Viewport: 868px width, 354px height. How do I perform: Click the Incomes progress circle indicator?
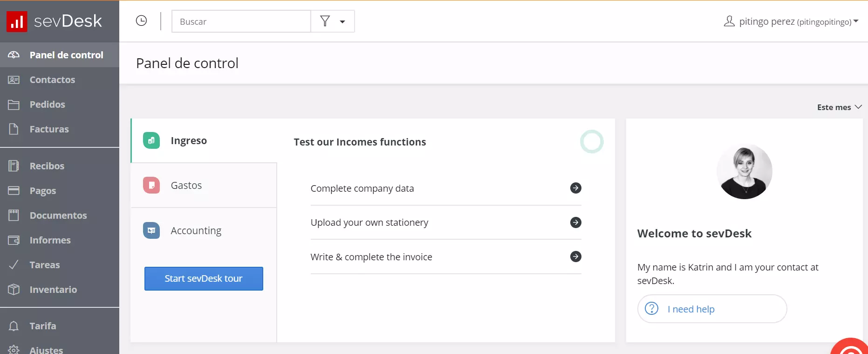592,142
